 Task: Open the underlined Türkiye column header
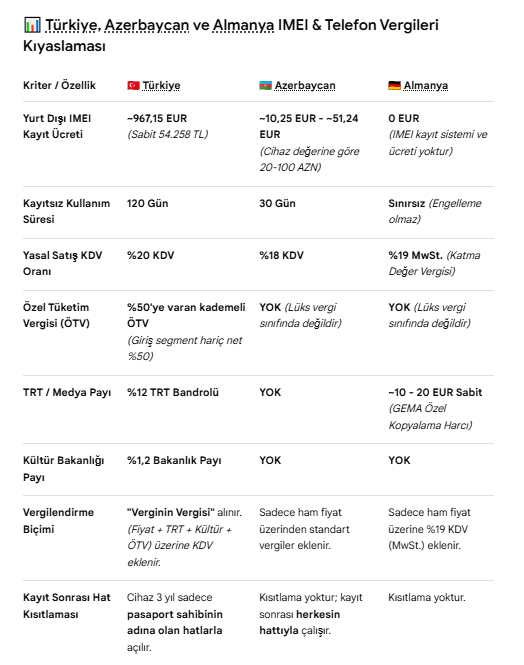point(161,86)
